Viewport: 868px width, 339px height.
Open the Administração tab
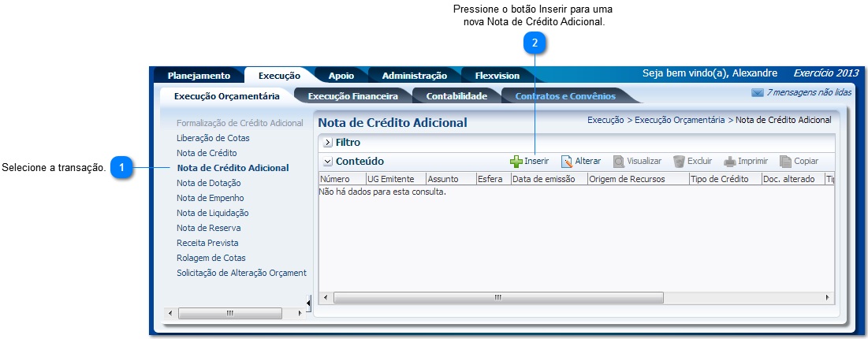click(414, 76)
